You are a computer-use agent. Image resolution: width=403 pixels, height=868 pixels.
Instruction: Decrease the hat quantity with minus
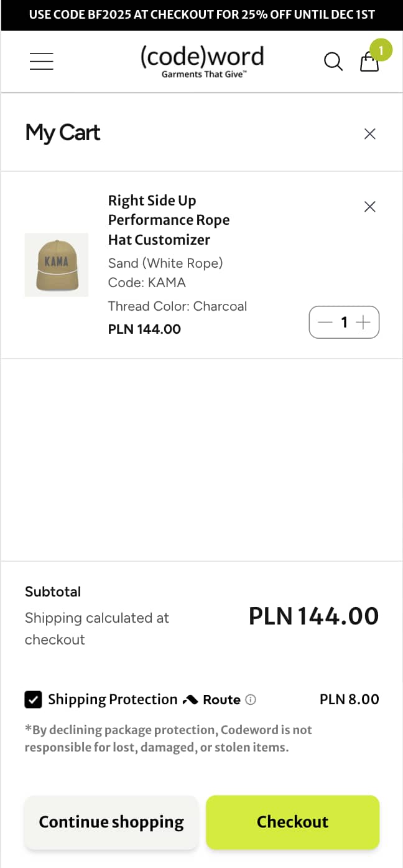click(x=324, y=322)
